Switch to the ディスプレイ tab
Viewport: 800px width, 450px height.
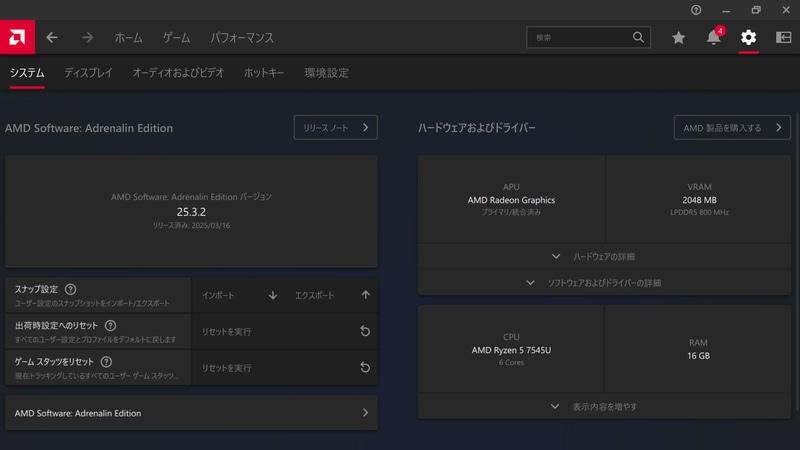point(88,73)
